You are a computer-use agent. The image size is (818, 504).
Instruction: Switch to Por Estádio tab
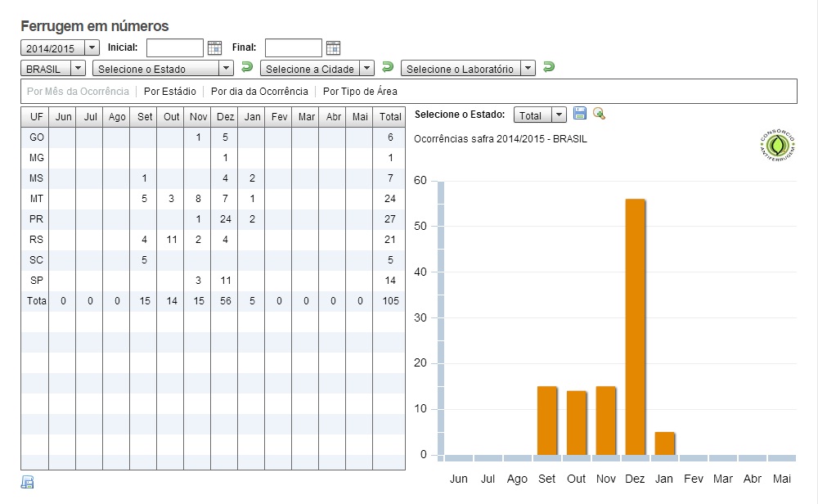(170, 92)
